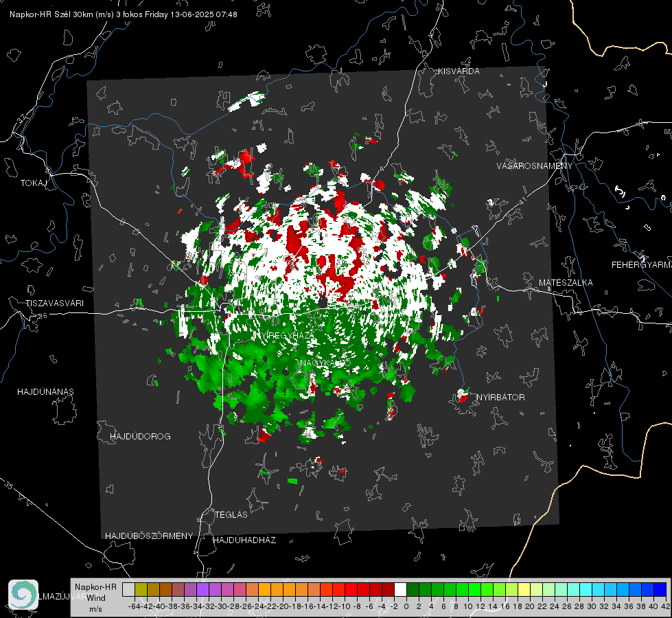Screen dimensions: 672x618
Task: Click the dark blue swatch above 40-42
Action: point(660,589)
